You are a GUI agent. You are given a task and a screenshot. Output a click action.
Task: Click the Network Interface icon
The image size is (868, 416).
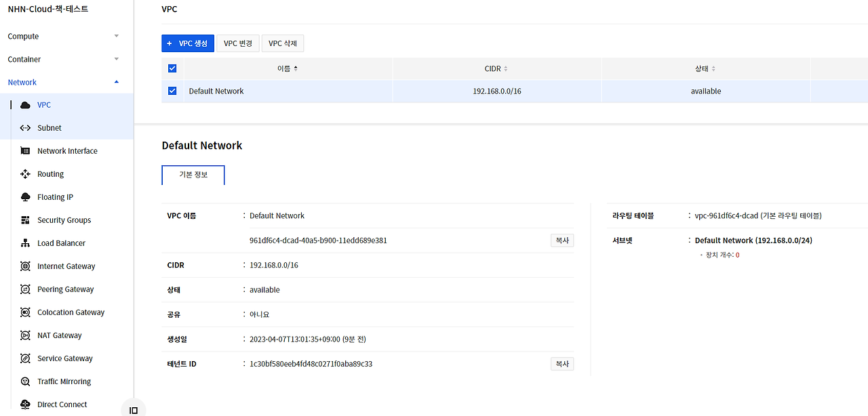25,151
